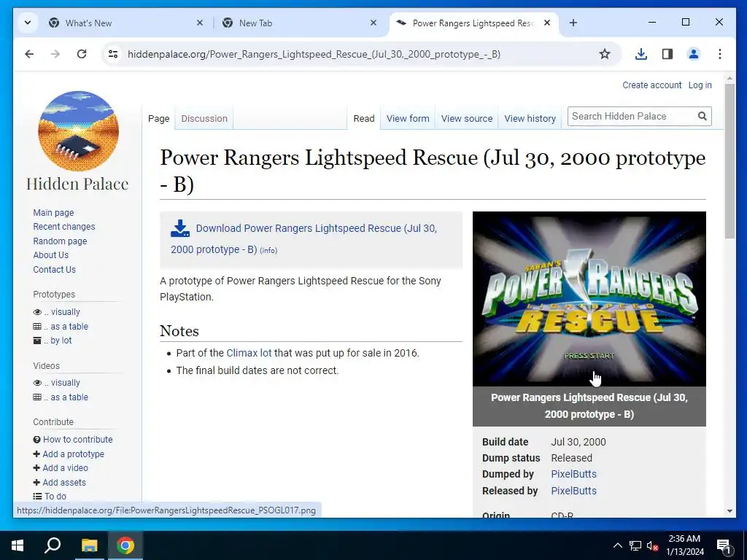Open About Us in the sidebar

(50, 254)
